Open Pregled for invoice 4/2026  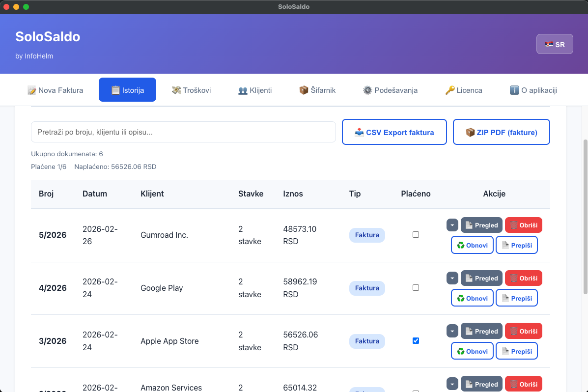point(481,278)
